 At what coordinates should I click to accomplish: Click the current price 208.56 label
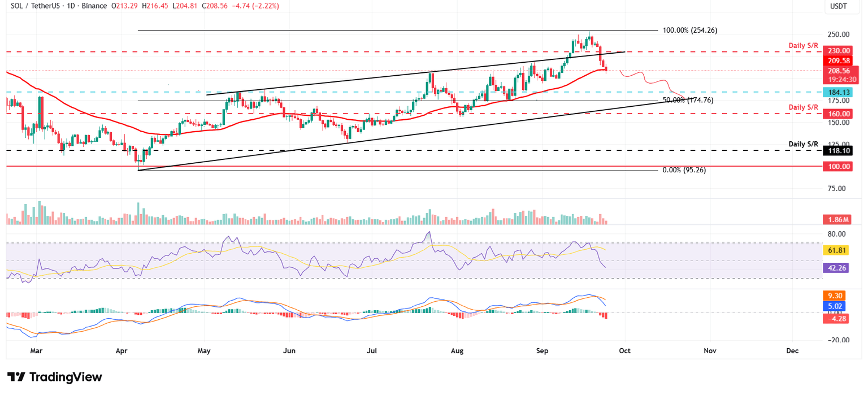pos(838,71)
